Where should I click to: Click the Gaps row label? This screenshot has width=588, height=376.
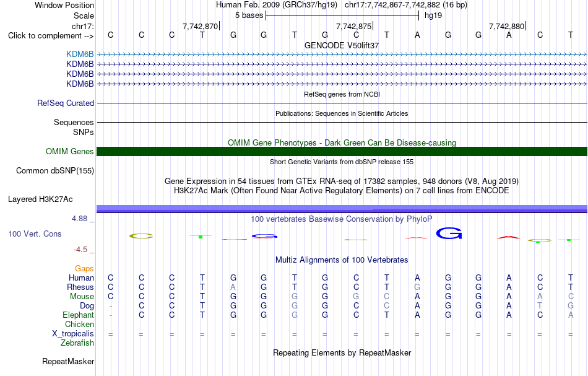(x=84, y=268)
